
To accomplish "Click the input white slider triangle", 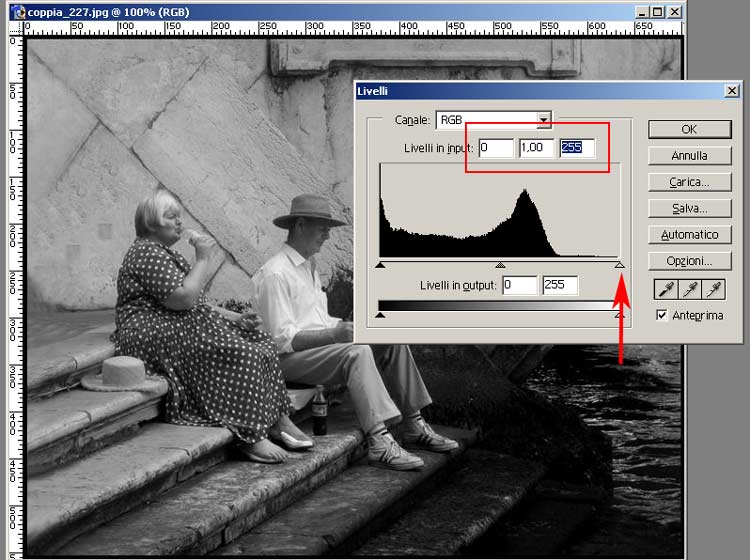I will 619,265.
